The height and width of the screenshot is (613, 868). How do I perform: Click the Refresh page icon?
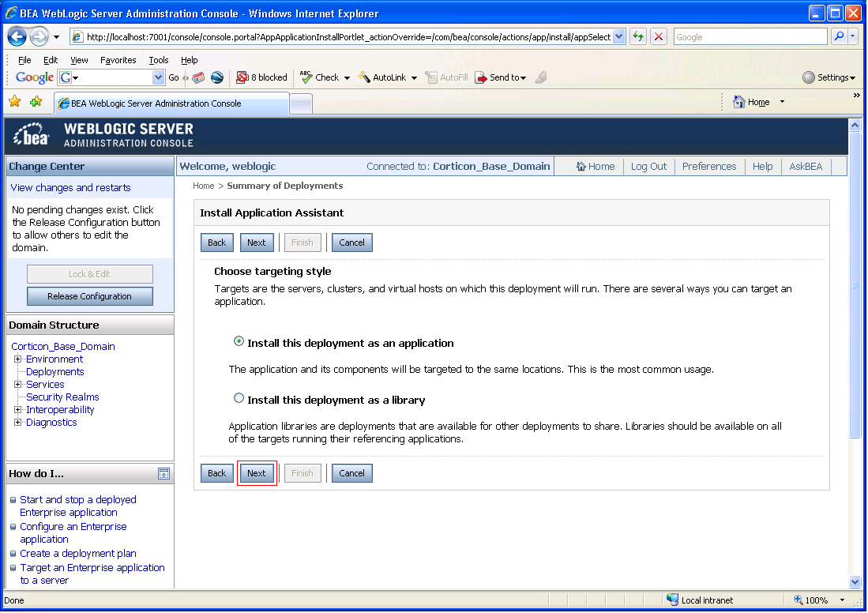point(638,37)
